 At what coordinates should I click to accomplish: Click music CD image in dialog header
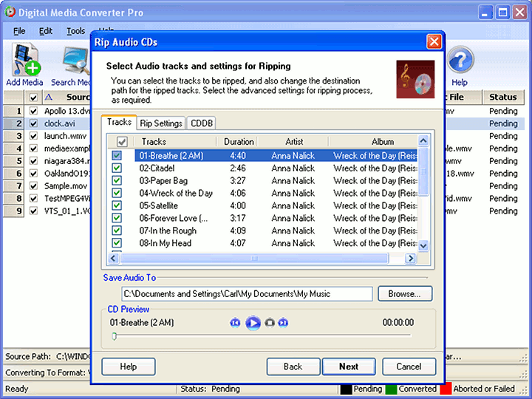click(x=415, y=79)
